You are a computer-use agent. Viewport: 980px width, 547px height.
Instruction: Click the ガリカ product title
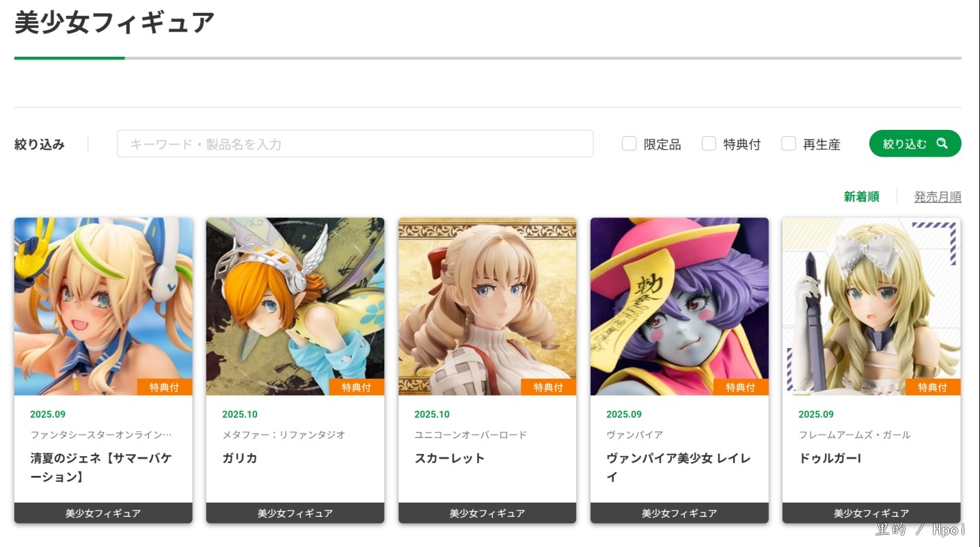pos(240,458)
